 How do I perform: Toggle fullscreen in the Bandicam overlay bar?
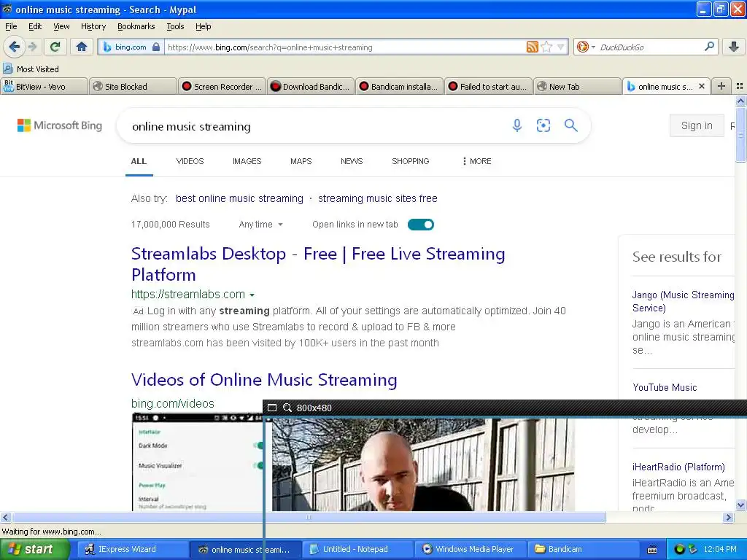(272, 408)
